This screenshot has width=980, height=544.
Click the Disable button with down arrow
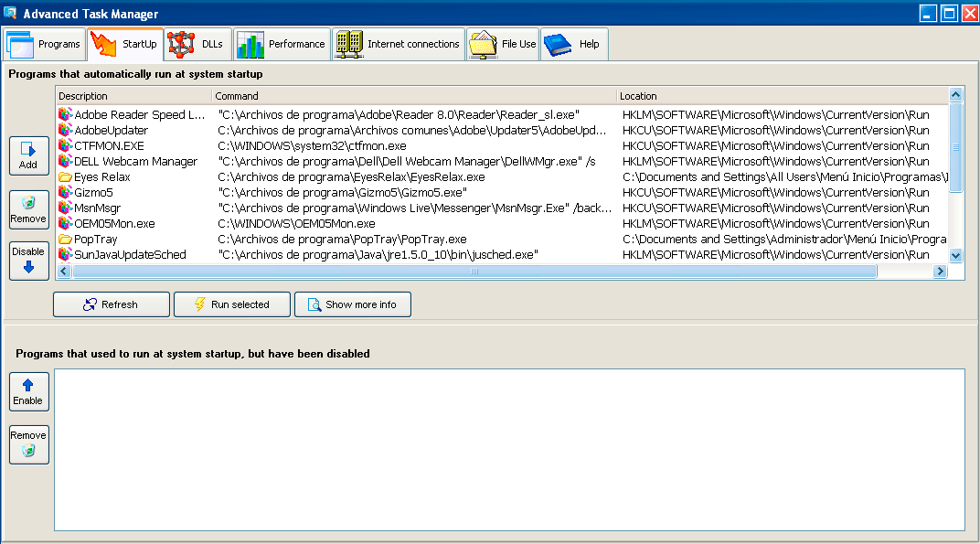(x=28, y=261)
